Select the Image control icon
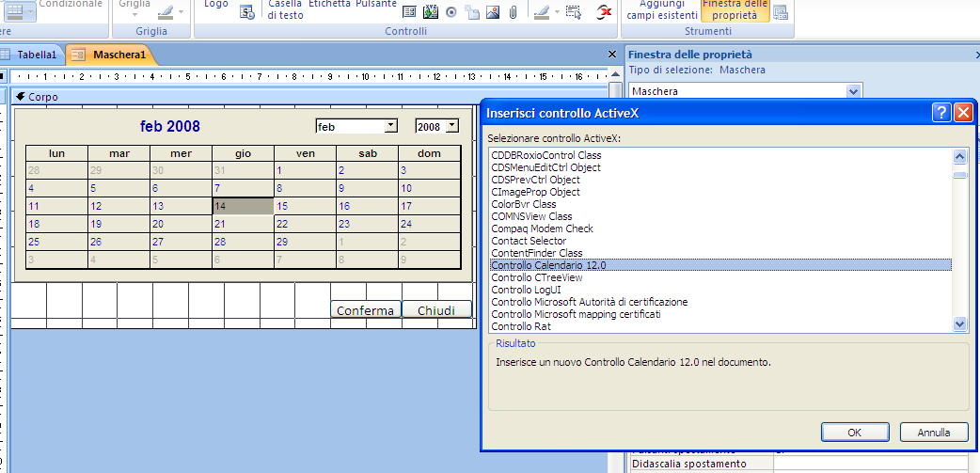This screenshot has width=980, height=473. [x=493, y=12]
